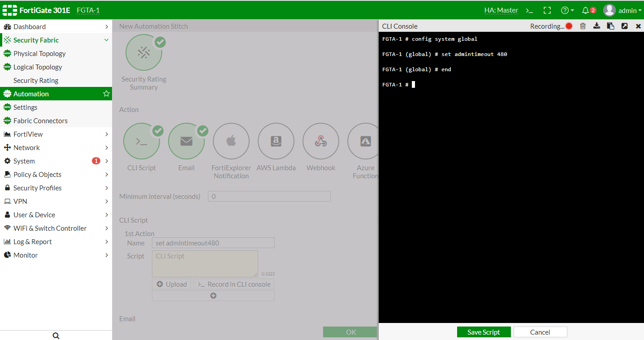
Task: Toggle the CLI Script action icon
Action: [x=142, y=141]
